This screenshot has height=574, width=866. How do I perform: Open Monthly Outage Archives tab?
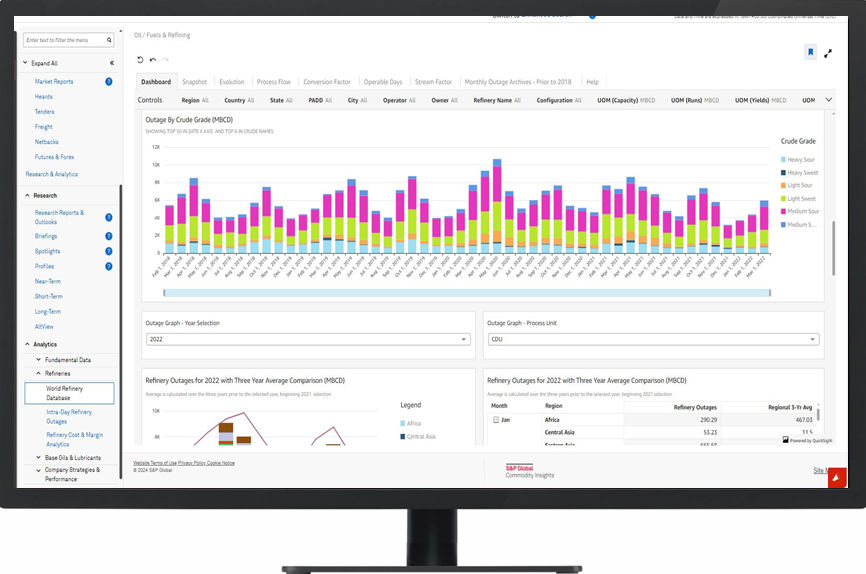[518, 82]
